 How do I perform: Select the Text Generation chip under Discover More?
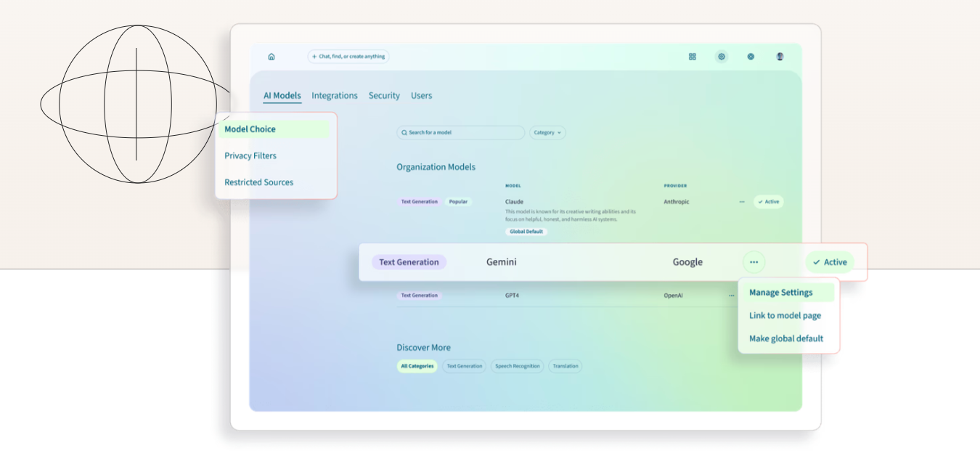(x=465, y=366)
